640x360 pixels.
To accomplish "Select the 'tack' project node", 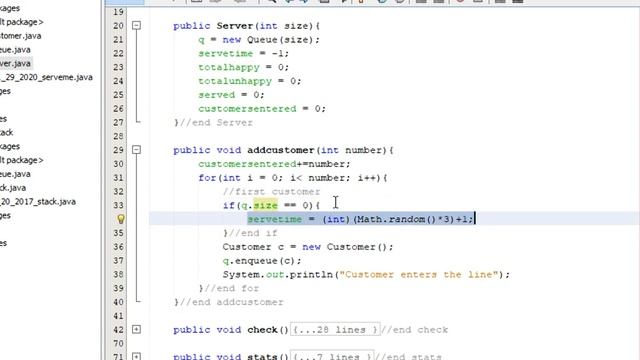I will tap(7, 133).
